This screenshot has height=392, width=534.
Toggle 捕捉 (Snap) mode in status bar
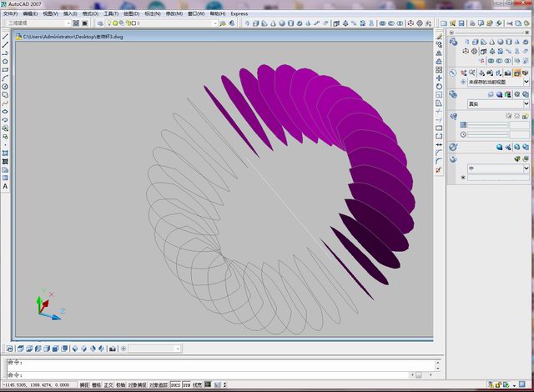coord(84,385)
